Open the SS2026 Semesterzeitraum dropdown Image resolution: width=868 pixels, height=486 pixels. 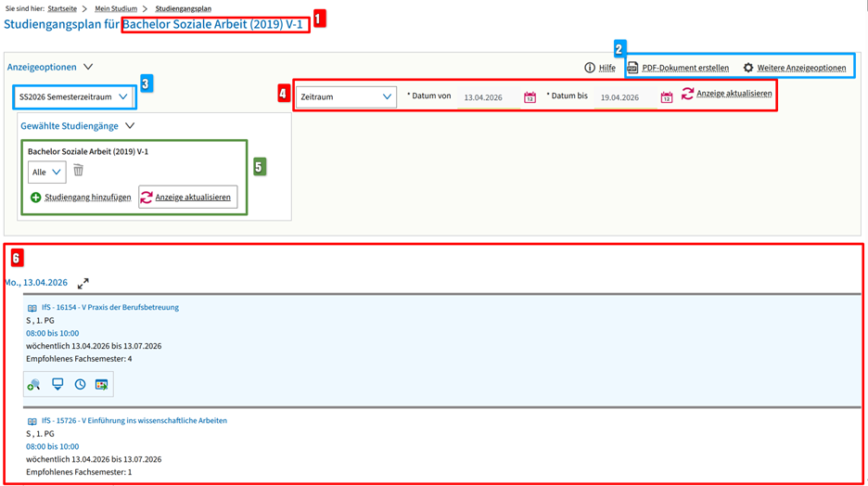point(73,96)
